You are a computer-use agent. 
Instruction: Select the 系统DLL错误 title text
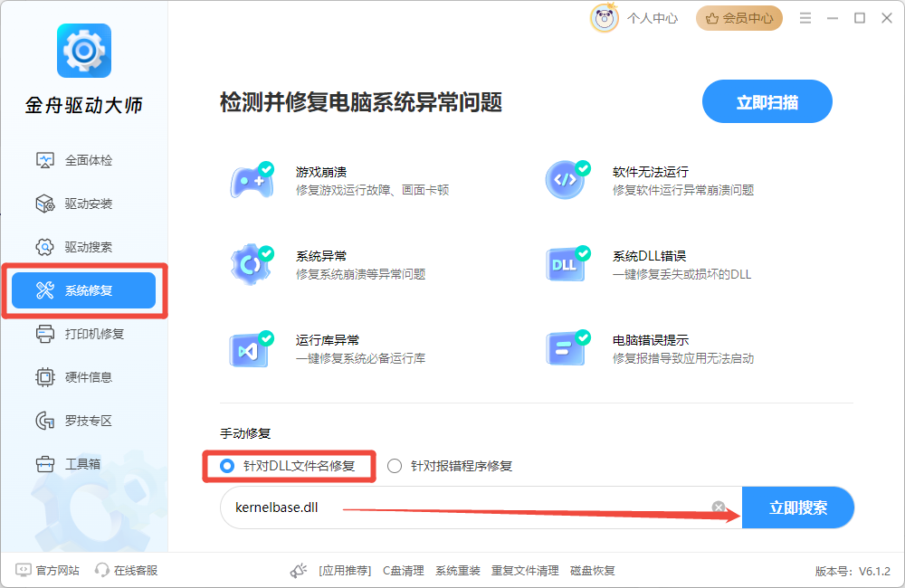click(649, 256)
